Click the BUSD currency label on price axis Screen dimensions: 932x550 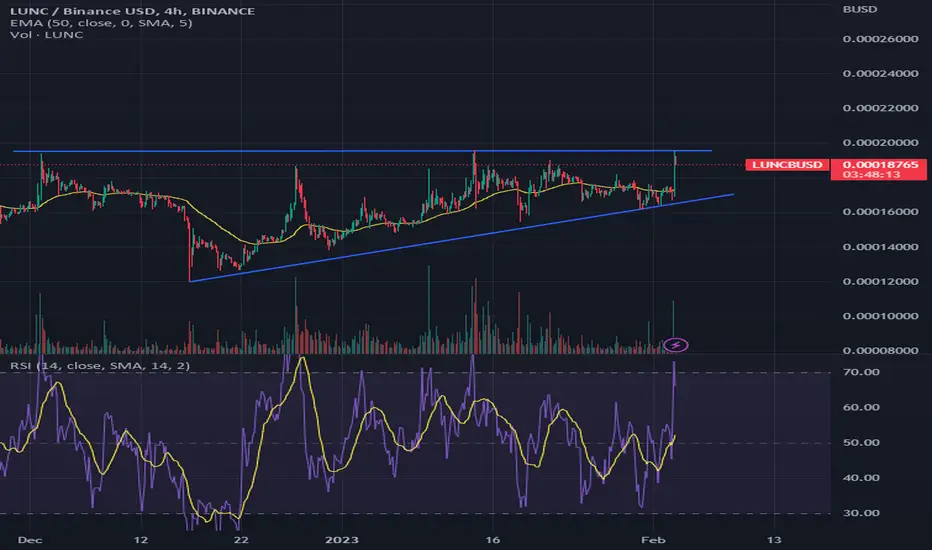tap(859, 10)
